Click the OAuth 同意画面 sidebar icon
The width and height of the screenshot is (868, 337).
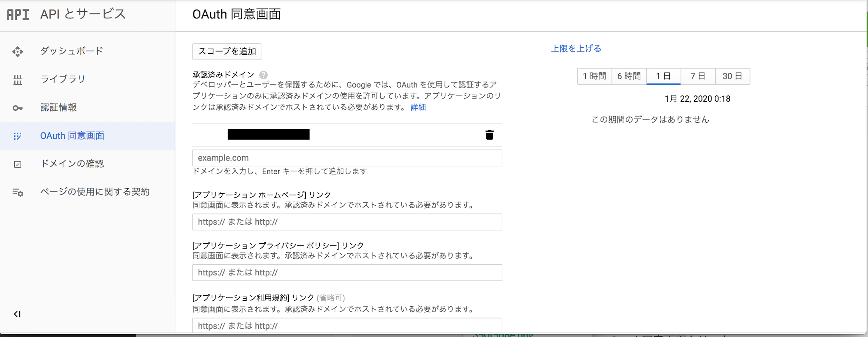(17, 136)
